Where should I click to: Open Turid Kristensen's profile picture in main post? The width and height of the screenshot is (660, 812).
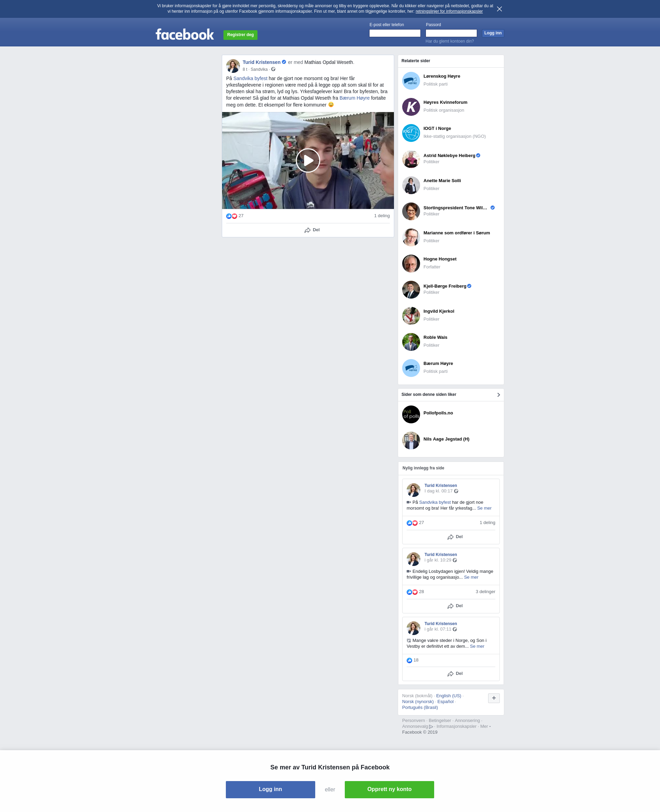coord(233,66)
